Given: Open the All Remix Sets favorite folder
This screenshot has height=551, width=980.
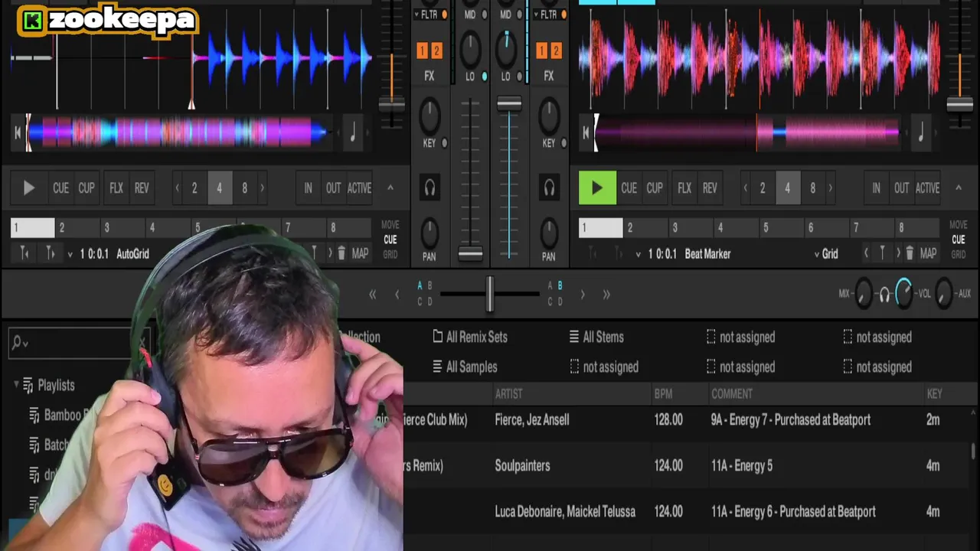Looking at the screenshot, I should (469, 337).
